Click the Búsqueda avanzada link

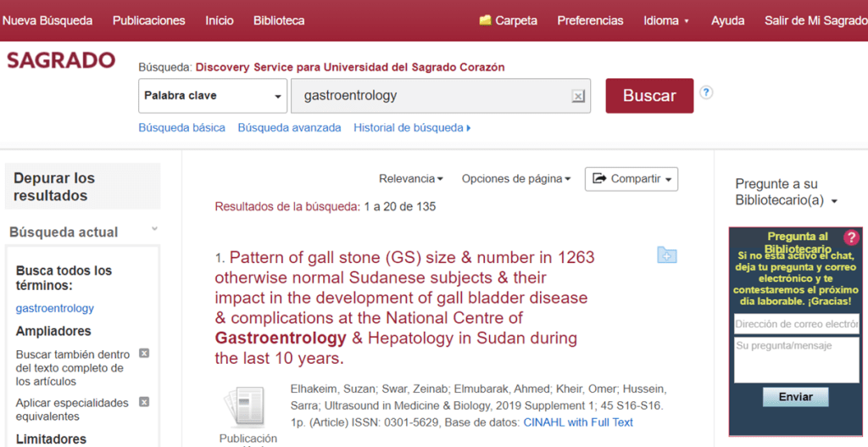tap(289, 128)
